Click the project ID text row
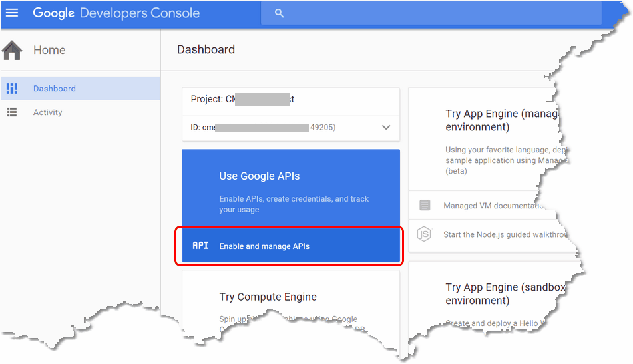Screen dimensions: 633x364 [x=291, y=128]
